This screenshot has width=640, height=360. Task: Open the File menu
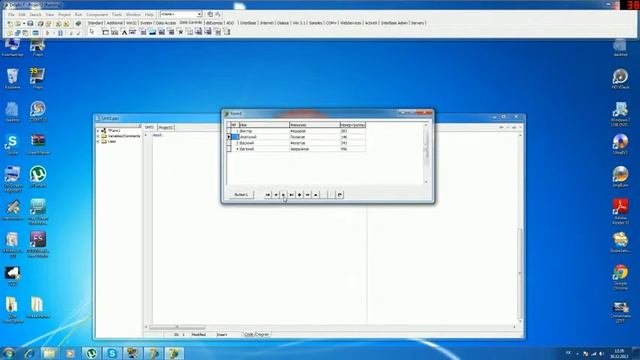coord(11,14)
